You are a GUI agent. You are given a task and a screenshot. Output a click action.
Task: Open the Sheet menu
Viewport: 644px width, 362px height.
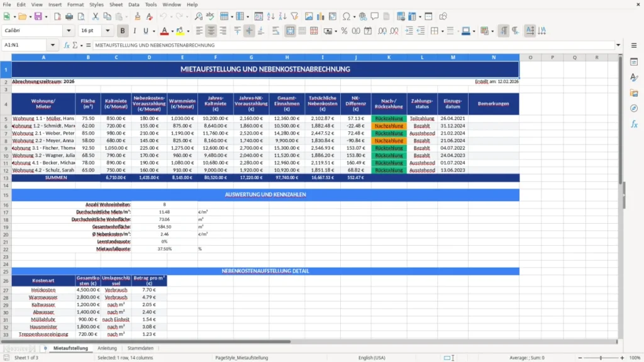point(116,4)
